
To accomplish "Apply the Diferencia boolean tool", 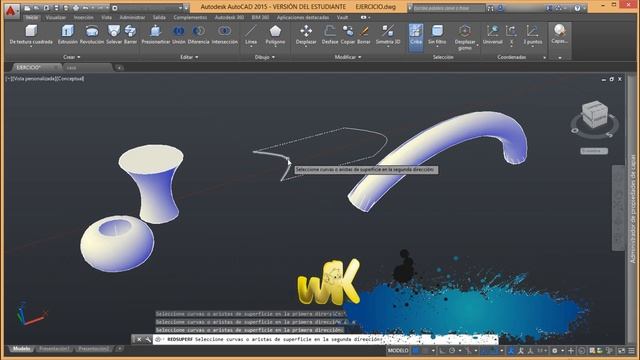I will pyautogui.click(x=198, y=34).
